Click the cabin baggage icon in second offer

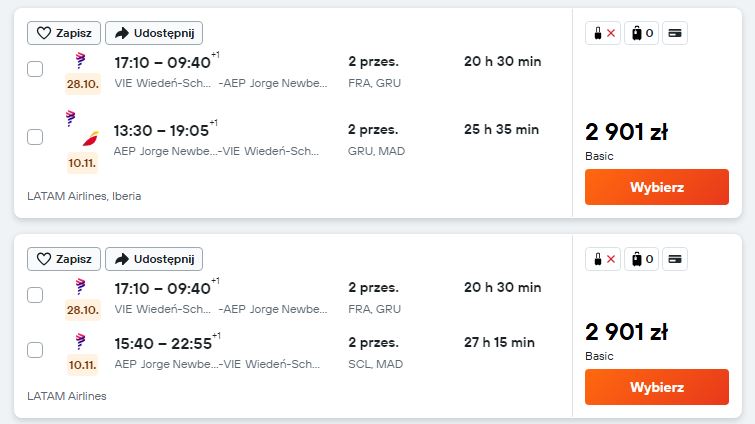click(x=603, y=259)
